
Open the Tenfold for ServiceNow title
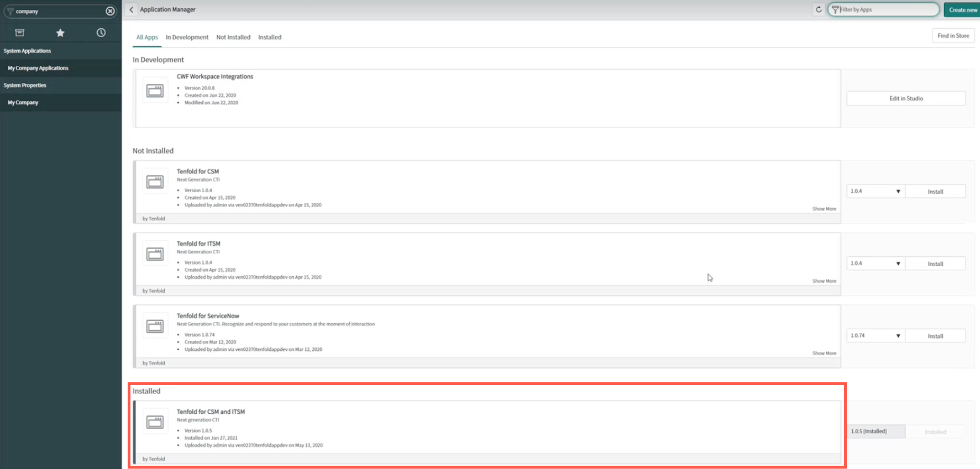click(x=208, y=316)
